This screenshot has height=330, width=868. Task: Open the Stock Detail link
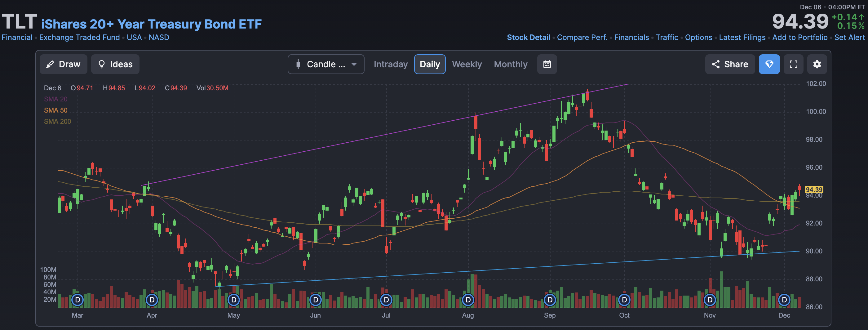click(x=528, y=38)
